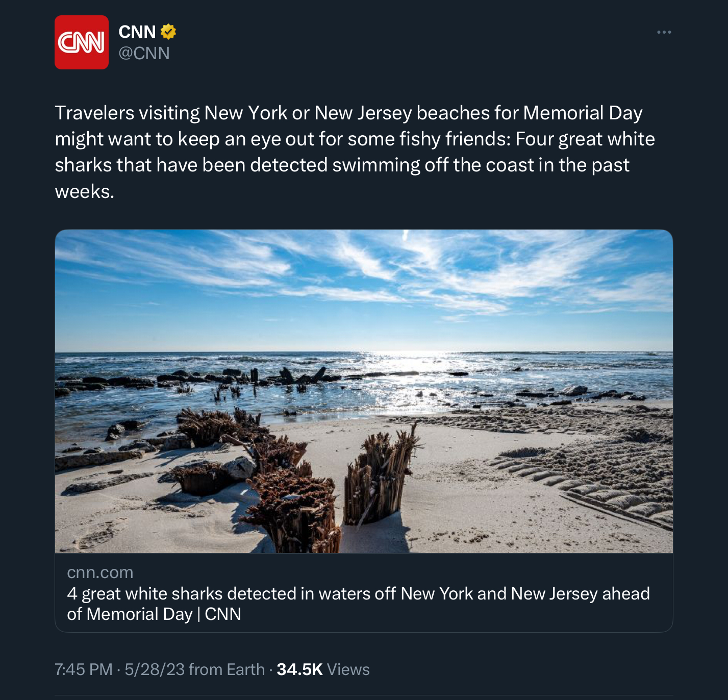The image size is (728, 700).
Task: Click the word 'weeks.' ending the tweet
Action: 85,191
